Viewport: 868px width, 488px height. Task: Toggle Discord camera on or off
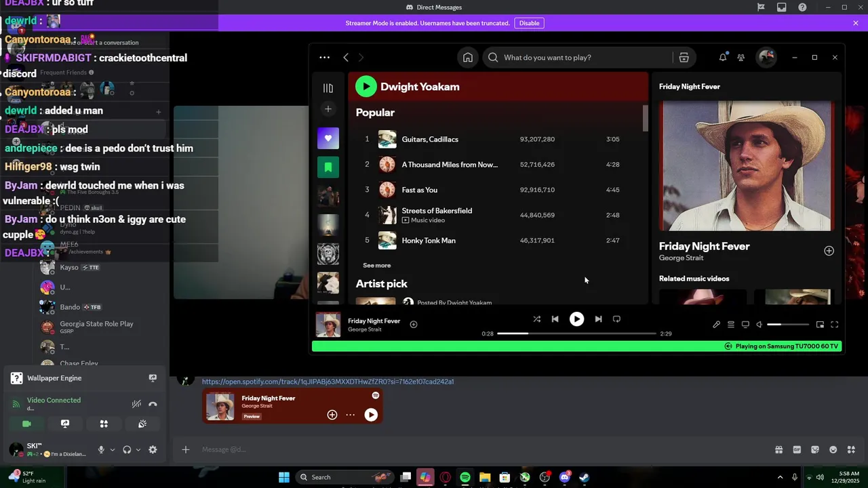click(26, 424)
